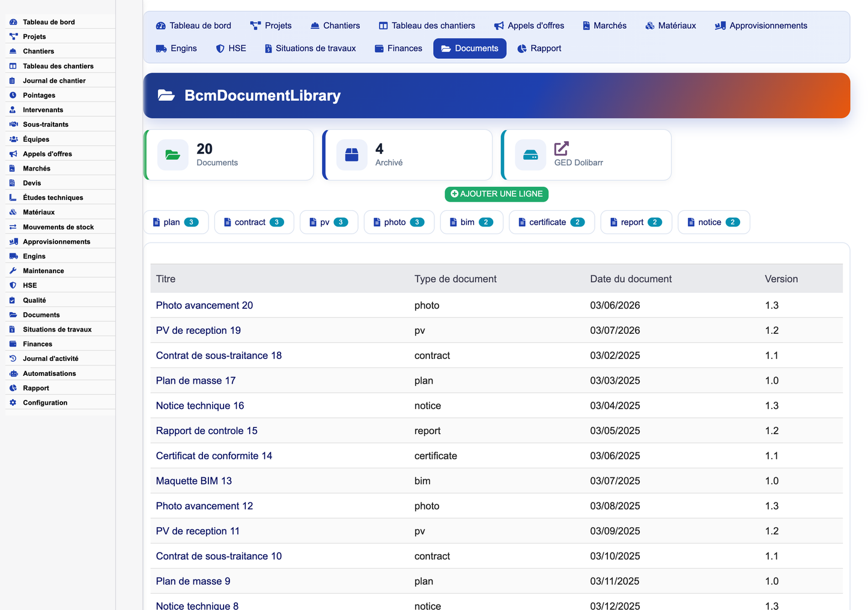Click the HSE shield icon in top navigation
Viewport: 868px width, 610px height.
pos(220,49)
